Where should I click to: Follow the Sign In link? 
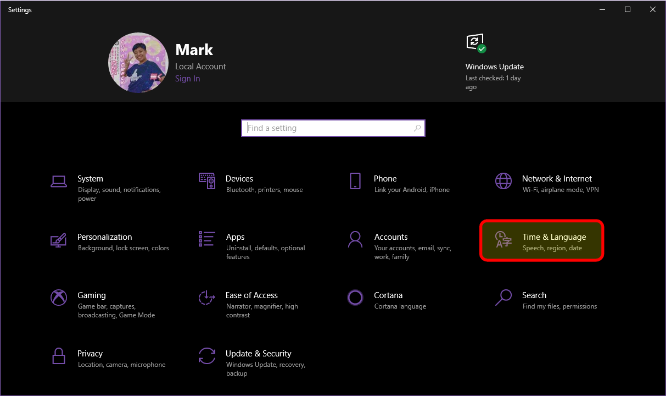[x=188, y=79]
